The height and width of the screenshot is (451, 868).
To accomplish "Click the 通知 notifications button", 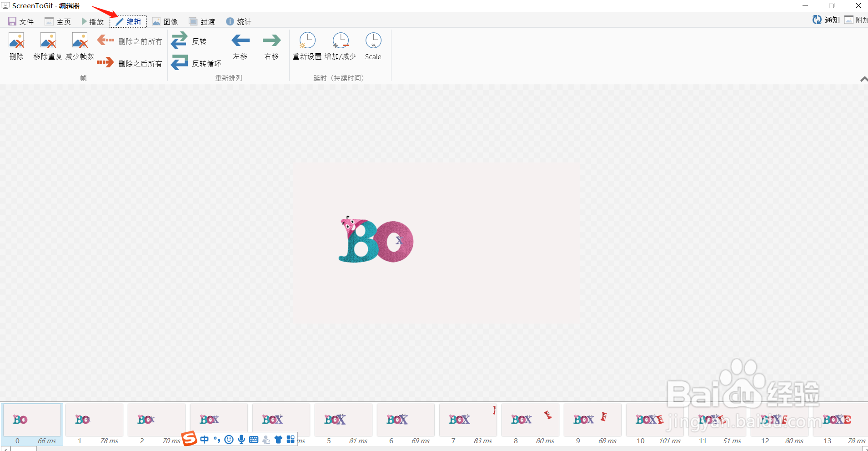I will (x=826, y=20).
